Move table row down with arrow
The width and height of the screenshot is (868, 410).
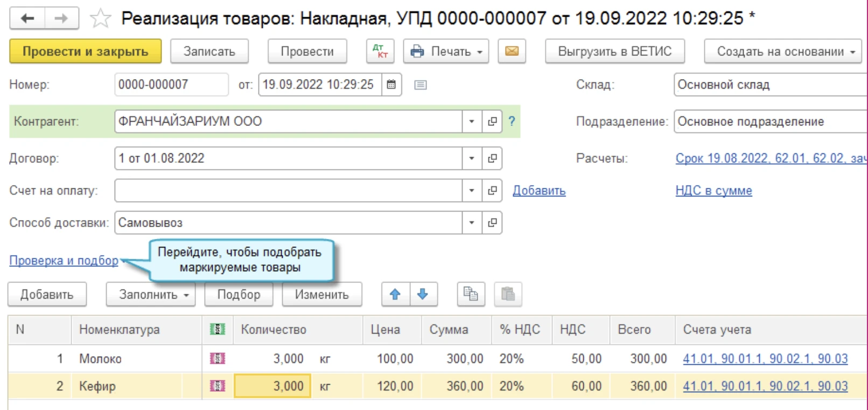click(423, 294)
